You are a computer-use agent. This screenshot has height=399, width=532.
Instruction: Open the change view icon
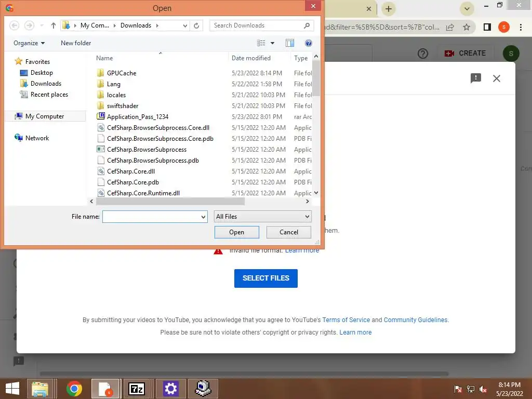261,43
